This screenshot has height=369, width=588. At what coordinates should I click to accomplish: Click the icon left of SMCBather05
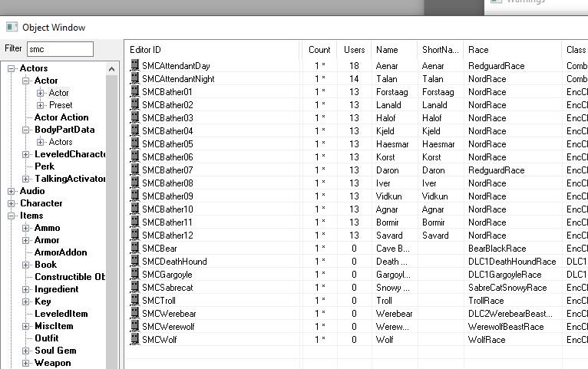134,143
